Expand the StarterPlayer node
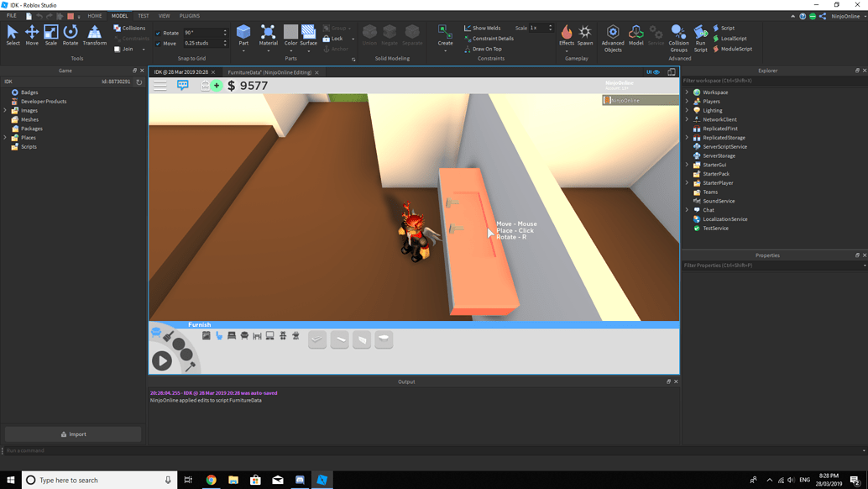The image size is (868, 489). [687, 183]
